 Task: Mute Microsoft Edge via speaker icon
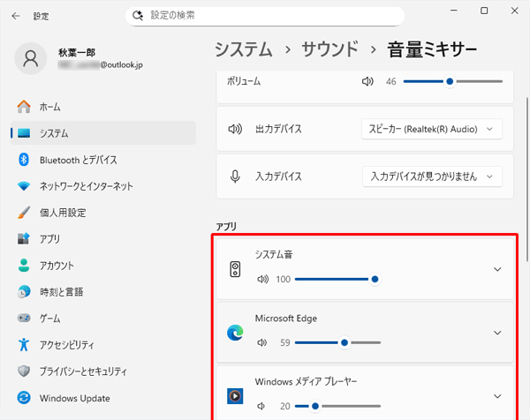click(261, 342)
